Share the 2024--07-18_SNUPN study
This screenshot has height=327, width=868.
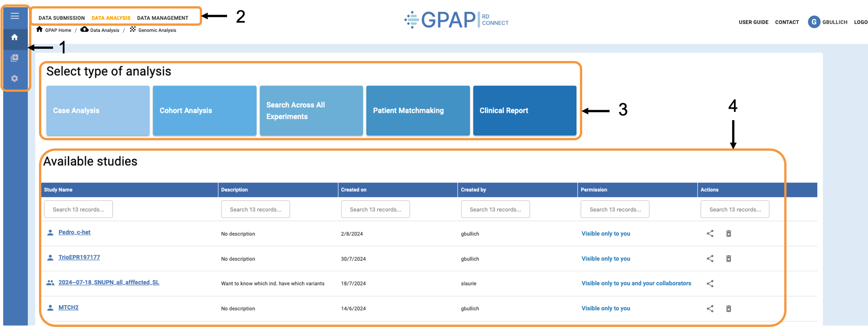tap(710, 284)
